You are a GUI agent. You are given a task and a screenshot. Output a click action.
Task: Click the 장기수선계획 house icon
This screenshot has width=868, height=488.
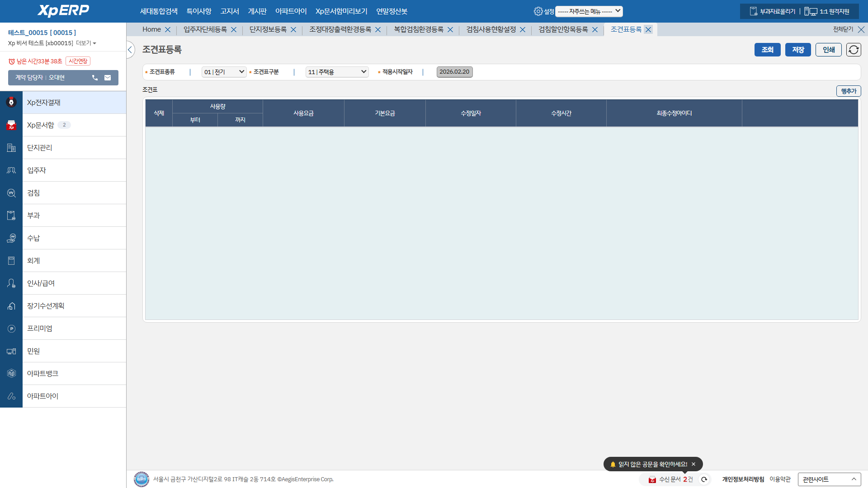point(11,306)
